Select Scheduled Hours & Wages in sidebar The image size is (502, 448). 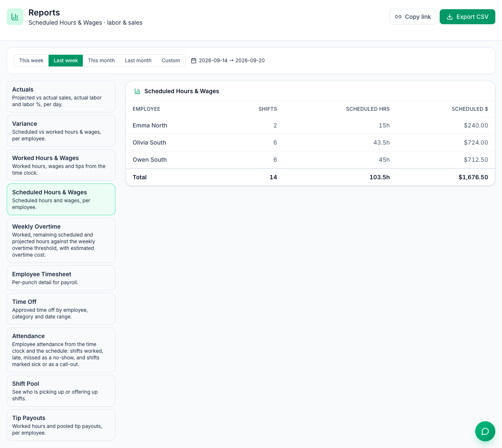click(x=61, y=199)
